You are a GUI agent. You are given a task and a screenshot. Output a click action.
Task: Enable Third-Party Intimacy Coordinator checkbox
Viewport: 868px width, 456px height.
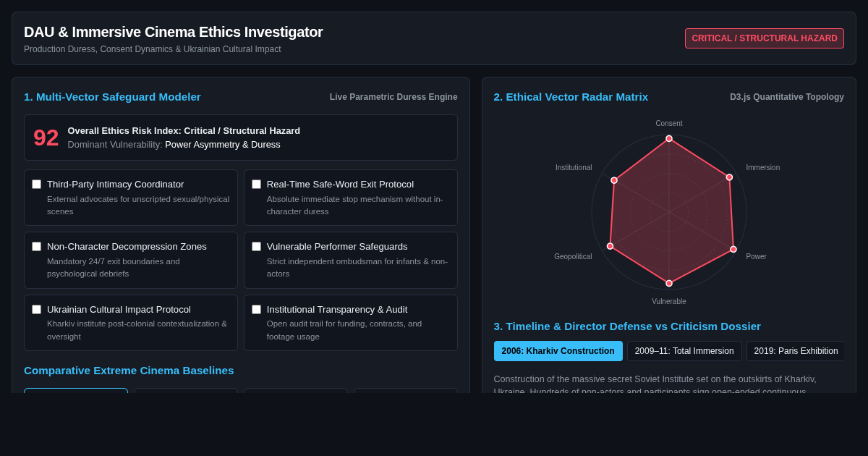[36, 185]
